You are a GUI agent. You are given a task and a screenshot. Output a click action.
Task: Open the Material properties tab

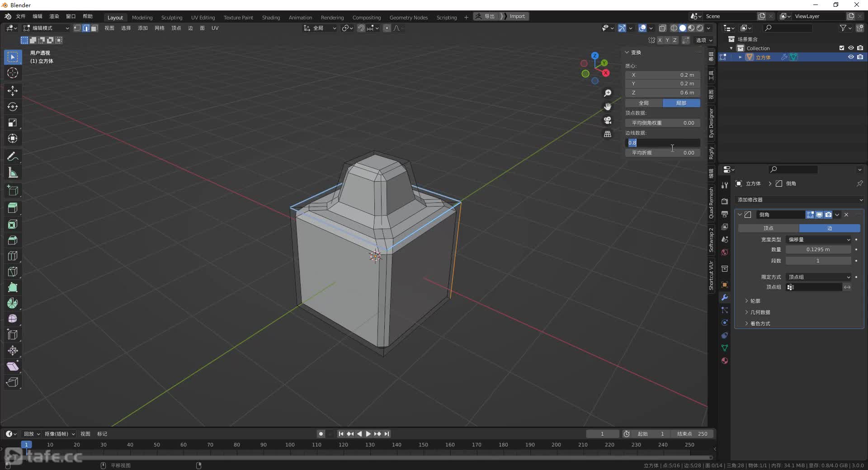click(x=725, y=361)
